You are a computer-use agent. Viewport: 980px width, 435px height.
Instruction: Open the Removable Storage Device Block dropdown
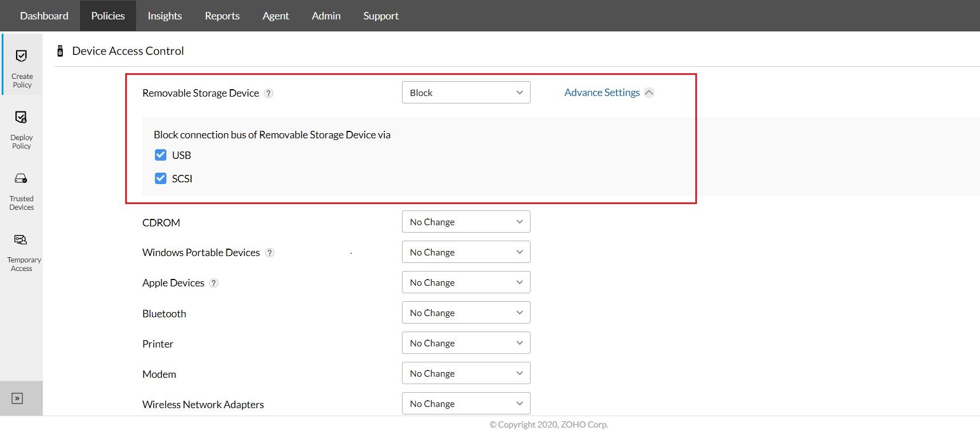coord(466,93)
